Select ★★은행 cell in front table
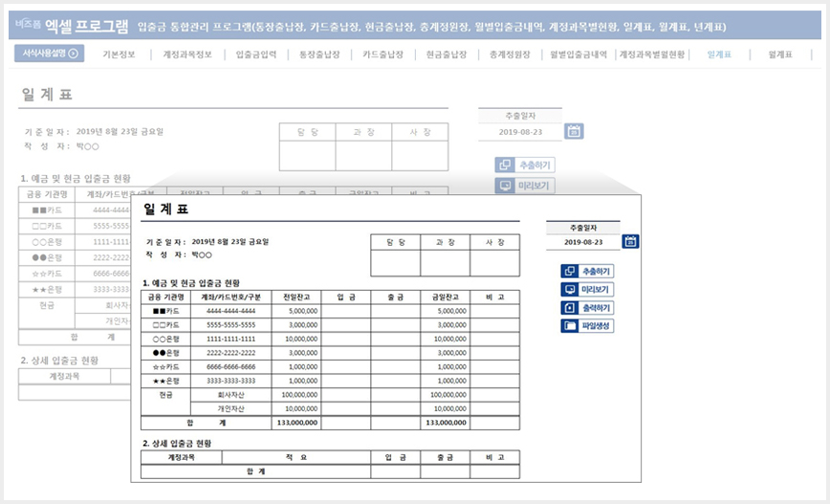Image resolution: width=830 pixels, height=504 pixels. click(x=165, y=381)
